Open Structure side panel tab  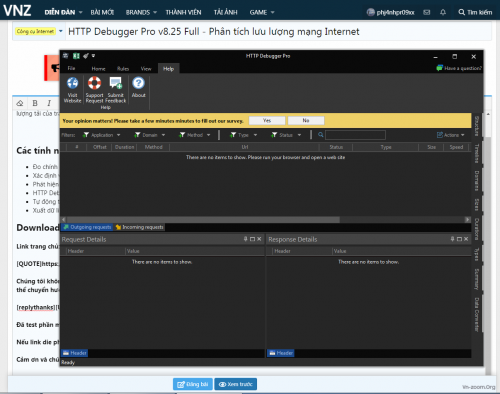point(477,126)
